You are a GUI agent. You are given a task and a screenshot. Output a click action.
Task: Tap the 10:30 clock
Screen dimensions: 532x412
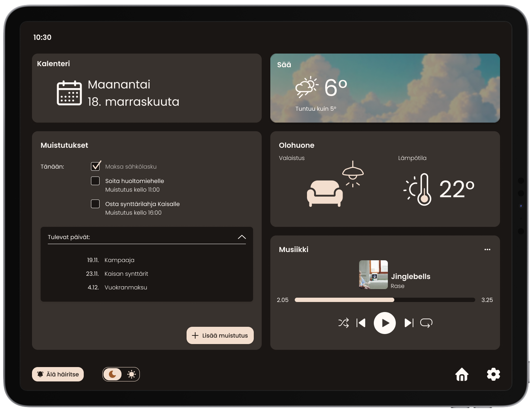point(42,37)
